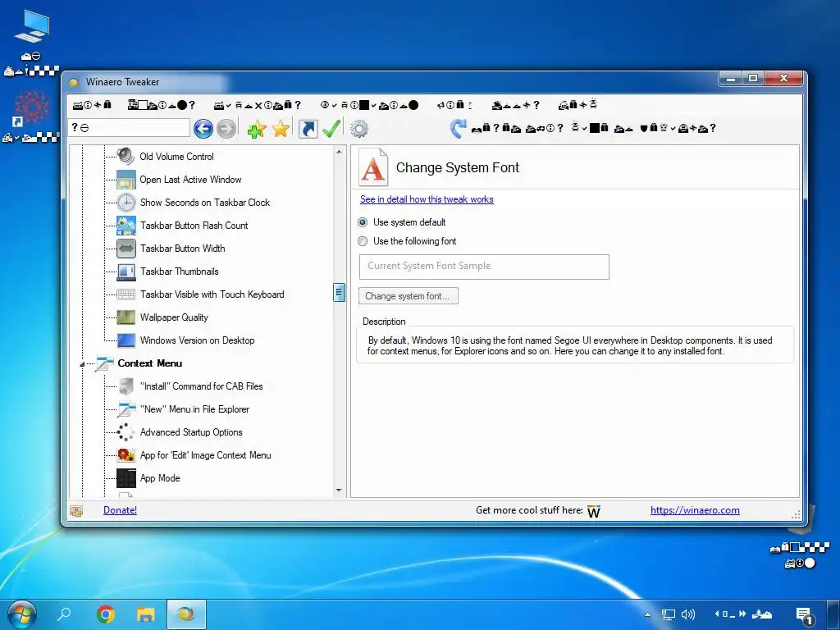The image size is (840, 630).
Task: Click the Context Menu category icon
Action: [x=104, y=363]
